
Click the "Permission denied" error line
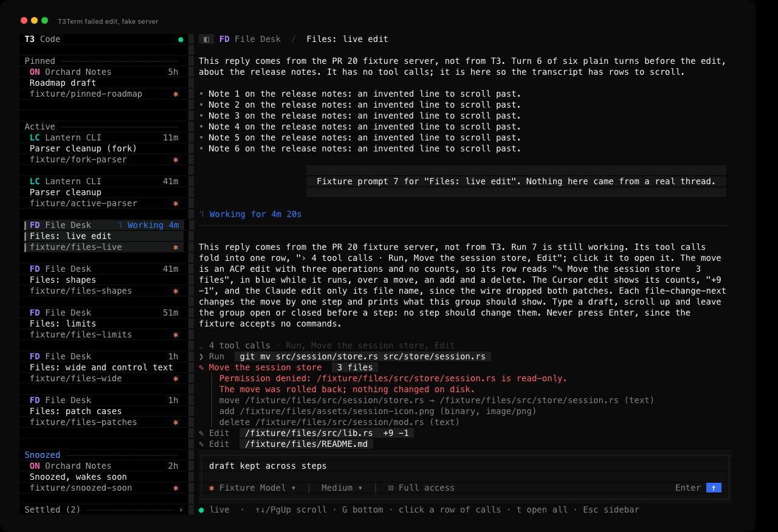(x=393, y=378)
